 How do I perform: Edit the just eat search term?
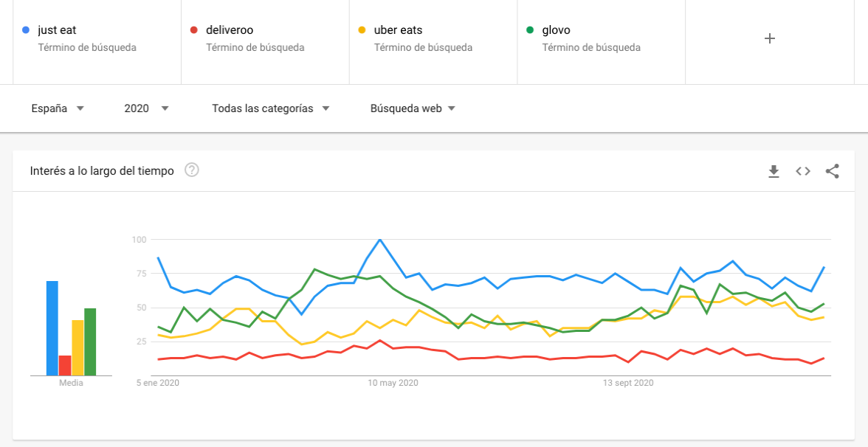click(57, 30)
